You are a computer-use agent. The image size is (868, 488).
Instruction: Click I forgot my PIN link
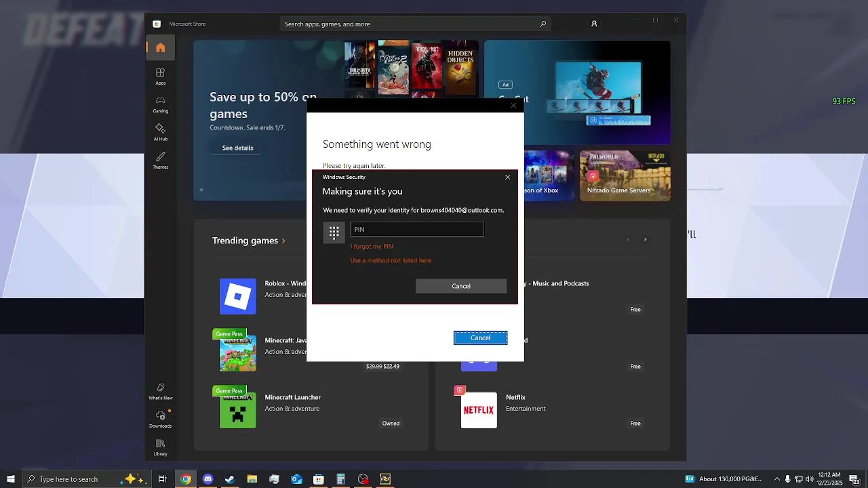point(372,247)
